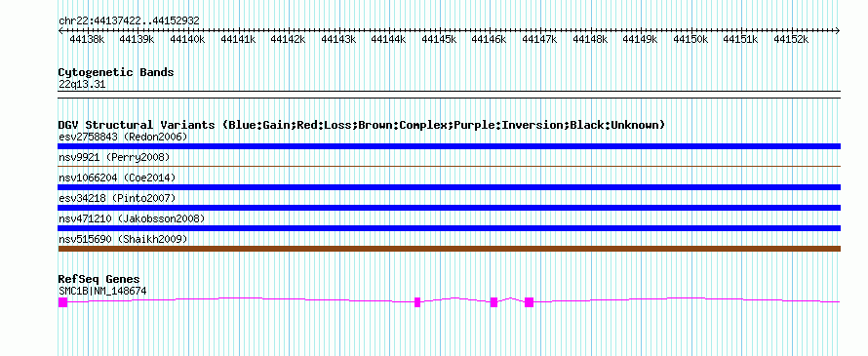Open variant esv34218 (Pinto2007) label
The height and width of the screenshot is (356, 868).
[x=117, y=198]
